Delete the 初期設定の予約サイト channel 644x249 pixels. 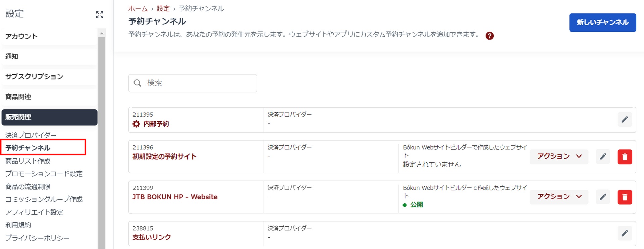click(624, 157)
